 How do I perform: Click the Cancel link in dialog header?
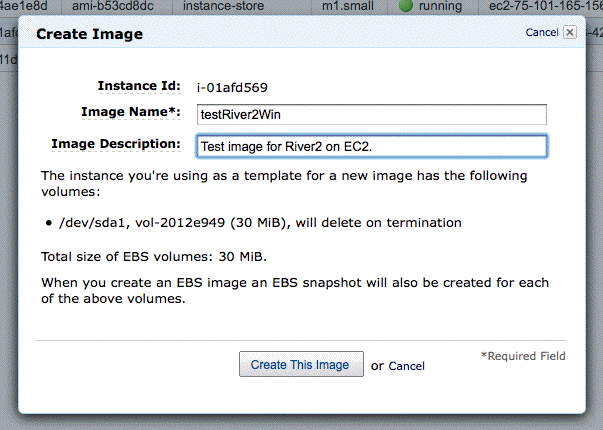click(x=542, y=32)
